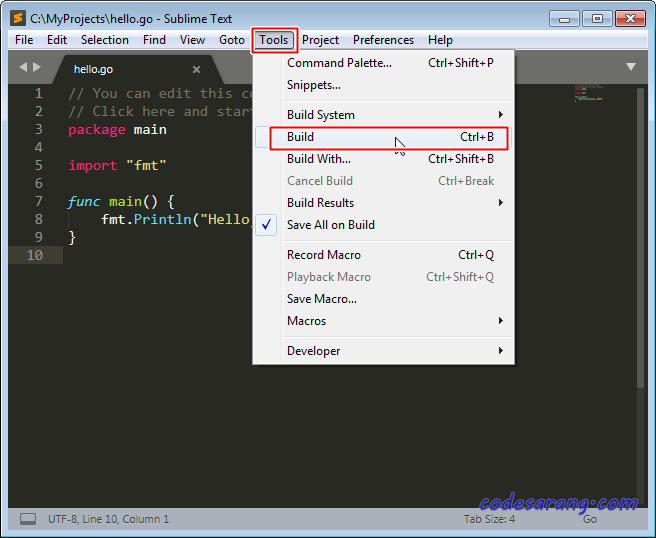Open the Edit menu
Viewport: 656px width, 538px height.
point(57,40)
